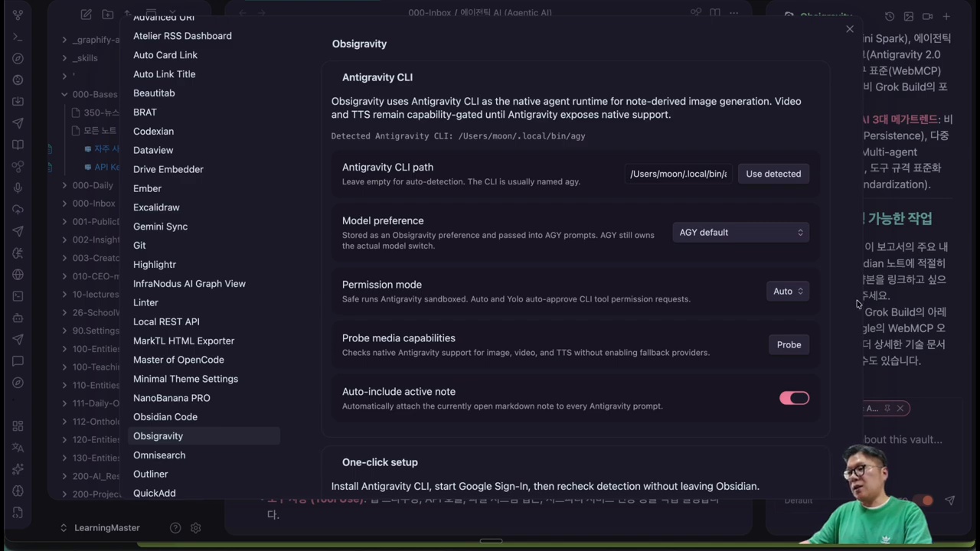Open the terminal prompt icon in the ribbon
This screenshot has width=980, height=551.
[x=18, y=37]
